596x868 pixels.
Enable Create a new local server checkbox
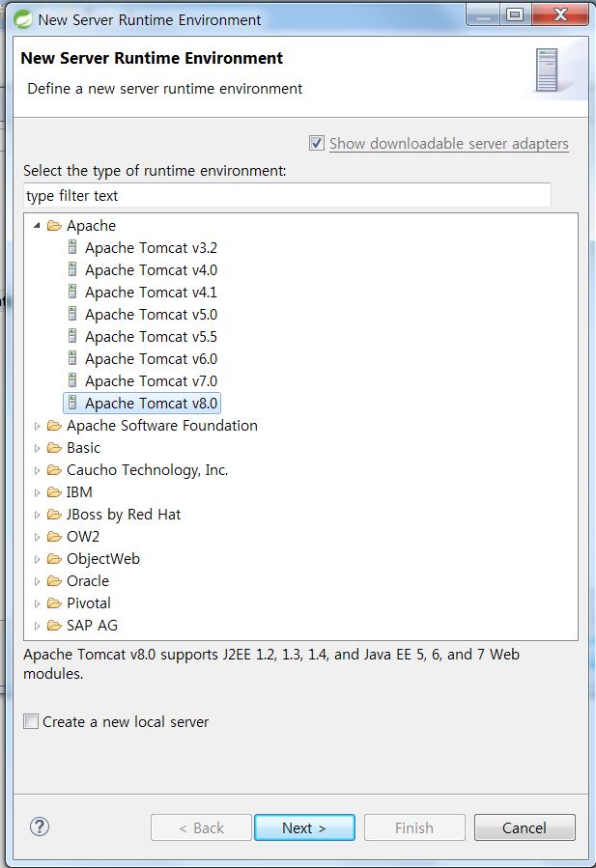[x=31, y=721]
